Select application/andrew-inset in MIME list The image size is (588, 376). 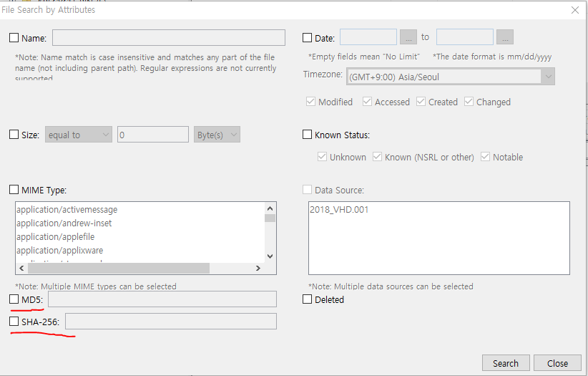coord(140,223)
